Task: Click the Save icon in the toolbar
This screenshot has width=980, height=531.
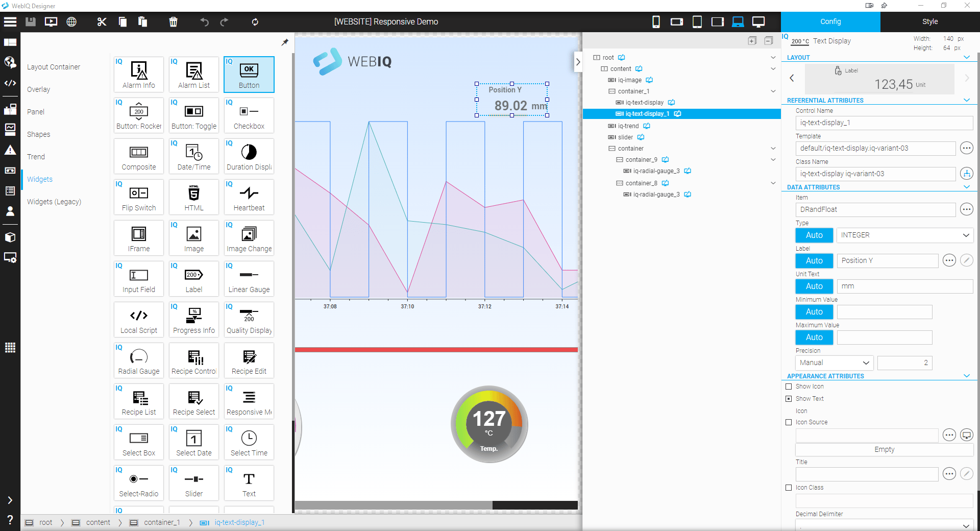Action: point(31,21)
